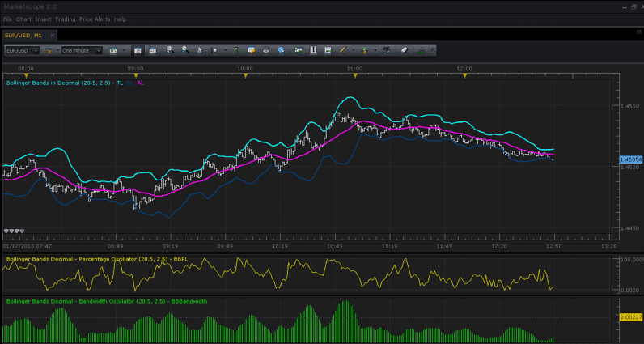The height and width of the screenshot is (344, 644).
Task: Click the pause bars toolbar icon
Action: tap(313, 50)
